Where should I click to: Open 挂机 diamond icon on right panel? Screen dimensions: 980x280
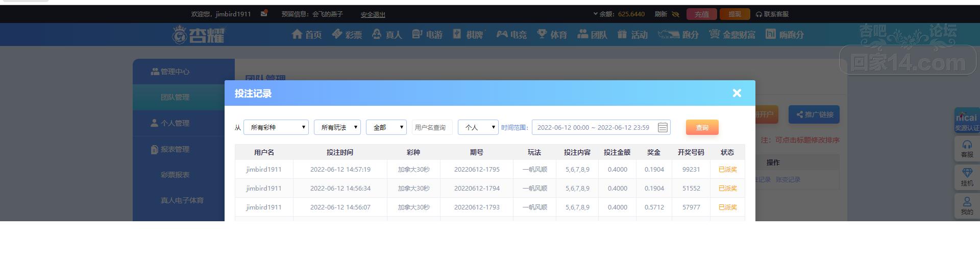pyautogui.click(x=967, y=177)
